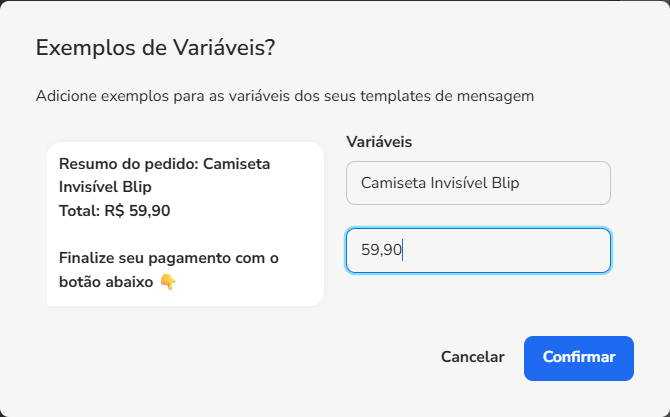Image resolution: width=670 pixels, height=417 pixels.
Task: Click "Resumo do pedido:" in the preview
Action: (x=128, y=164)
